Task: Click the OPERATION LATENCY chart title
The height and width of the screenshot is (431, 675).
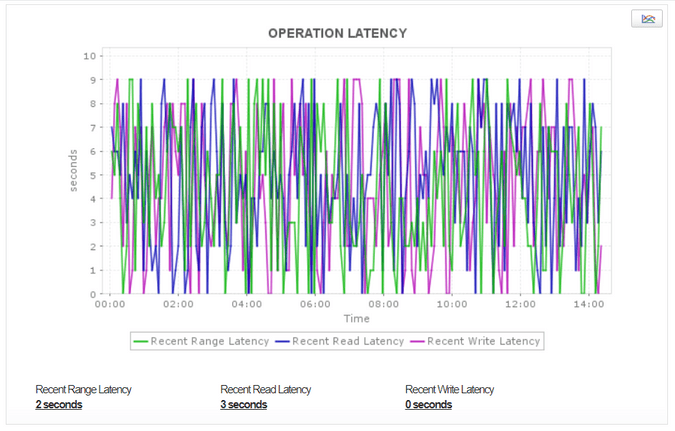Action: pos(337,33)
